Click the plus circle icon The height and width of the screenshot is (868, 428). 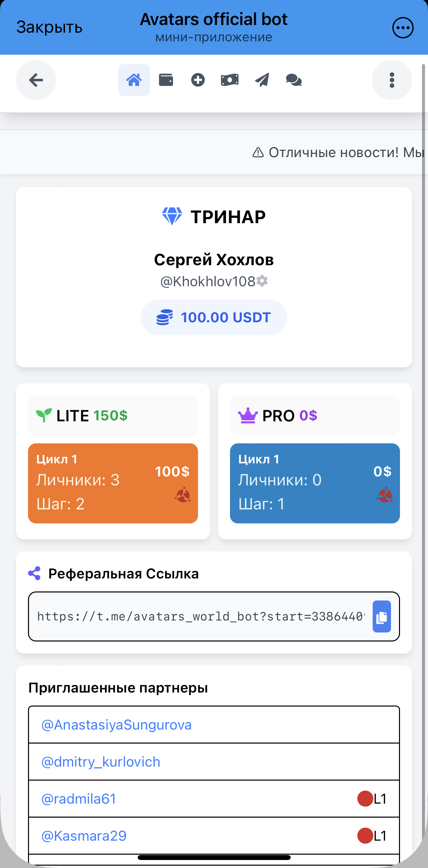click(x=198, y=80)
